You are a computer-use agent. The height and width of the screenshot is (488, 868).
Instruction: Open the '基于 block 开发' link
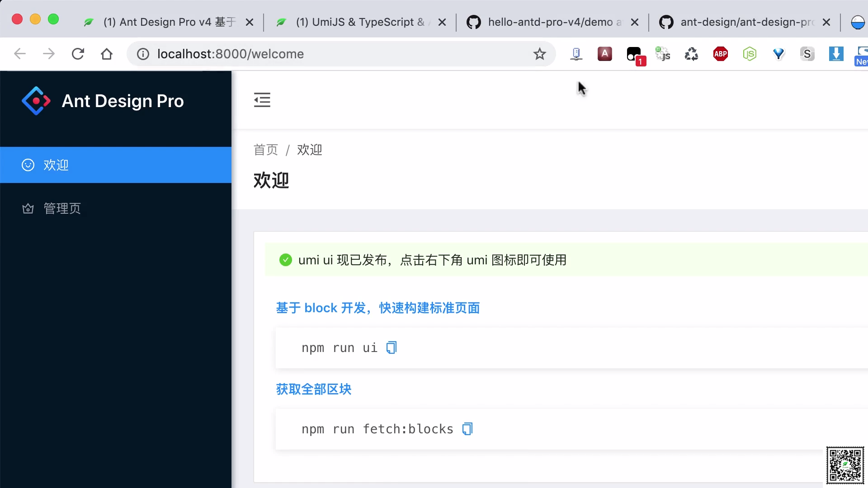click(x=377, y=308)
